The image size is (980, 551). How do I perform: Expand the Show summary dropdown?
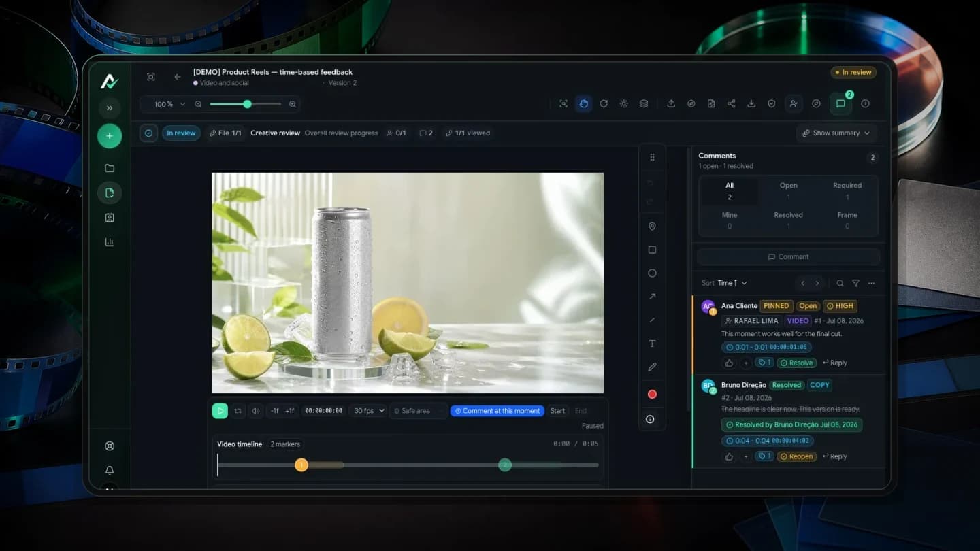[x=836, y=133]
